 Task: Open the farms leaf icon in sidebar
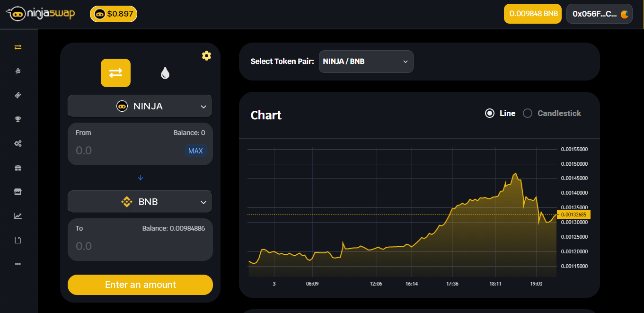tap(18, 71)
